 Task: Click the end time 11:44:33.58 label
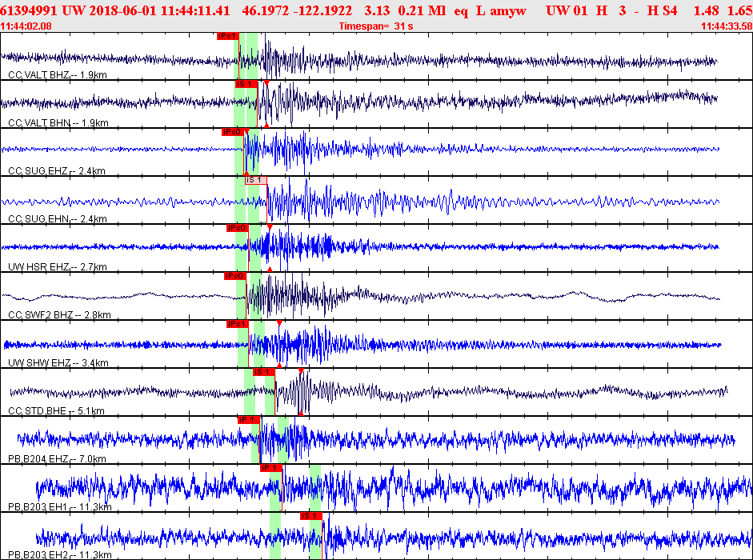coord(727,26)
